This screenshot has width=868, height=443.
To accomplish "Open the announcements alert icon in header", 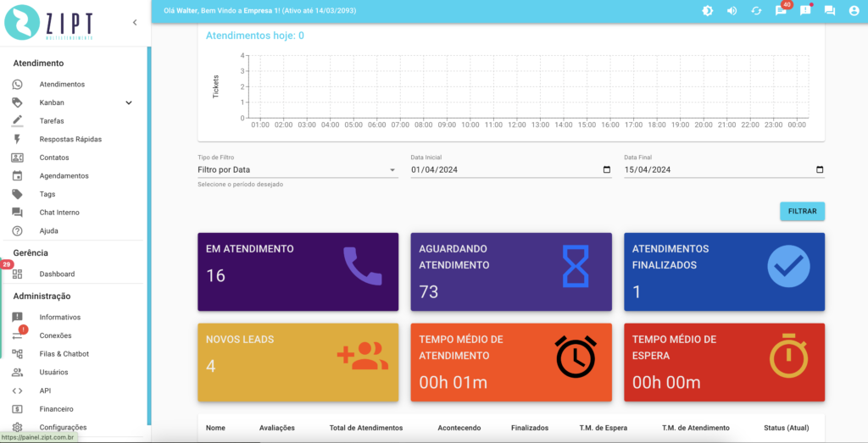I will (x=805, y=11).
